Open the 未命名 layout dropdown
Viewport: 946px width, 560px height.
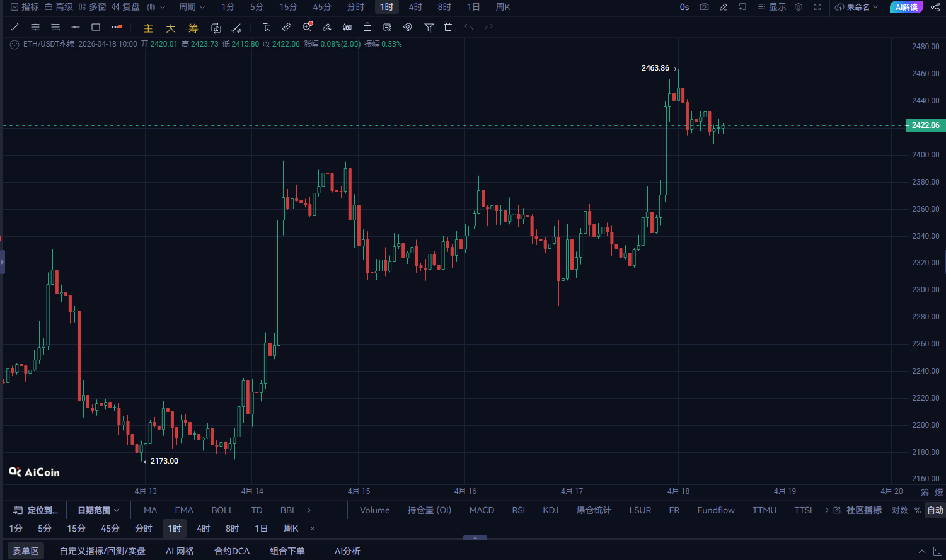tap(857, 7)
